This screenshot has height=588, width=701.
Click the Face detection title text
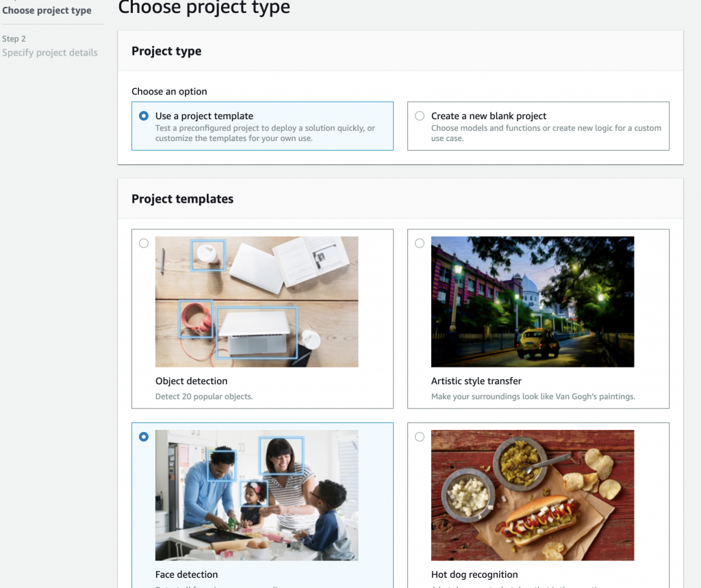coord(186,574)
